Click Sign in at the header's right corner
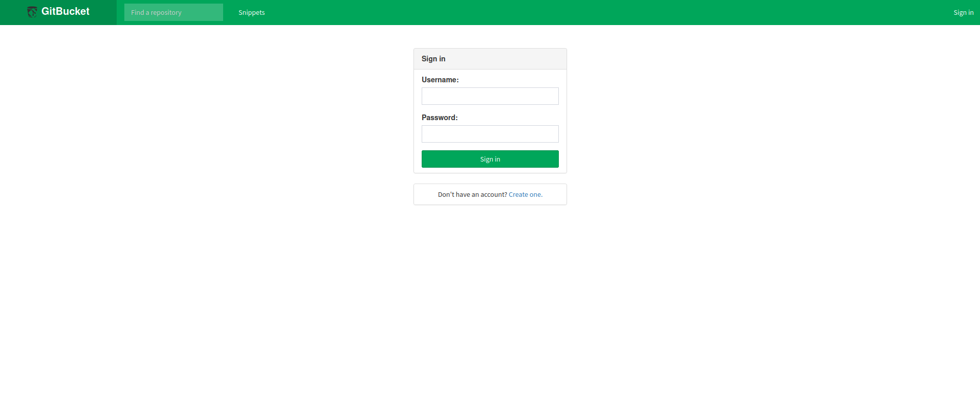Screen dimensions: 980x410 pyautogui.click(x=963, y=12)
